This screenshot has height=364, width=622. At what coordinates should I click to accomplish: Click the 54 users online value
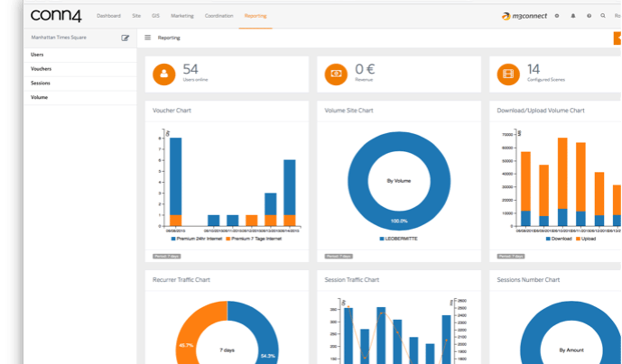190,69
